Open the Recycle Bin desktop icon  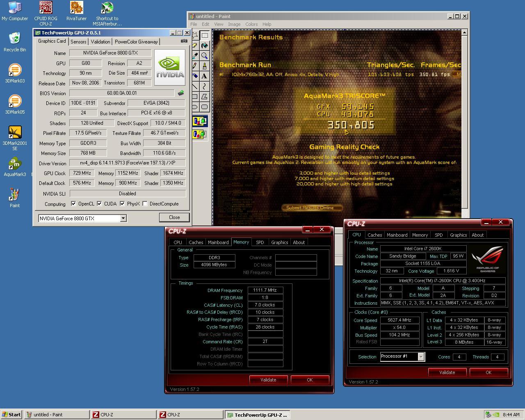coord(15,42)
